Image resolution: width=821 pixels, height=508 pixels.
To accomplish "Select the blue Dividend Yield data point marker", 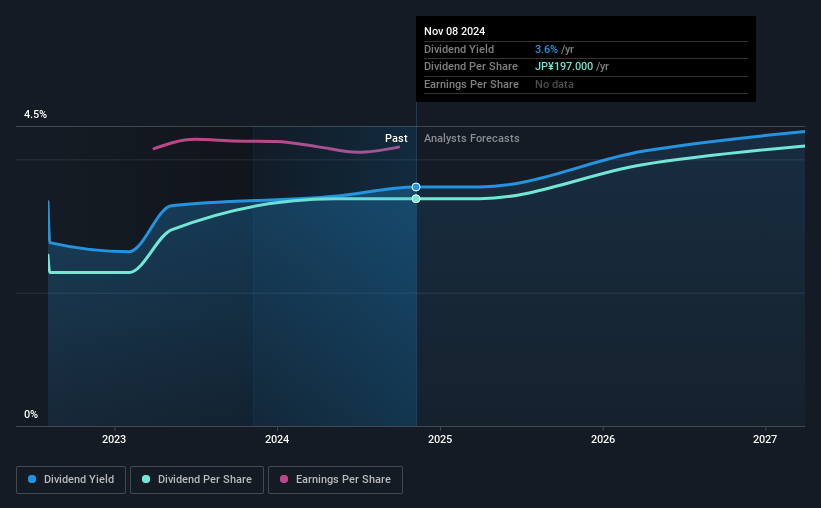I will point(416,187).
